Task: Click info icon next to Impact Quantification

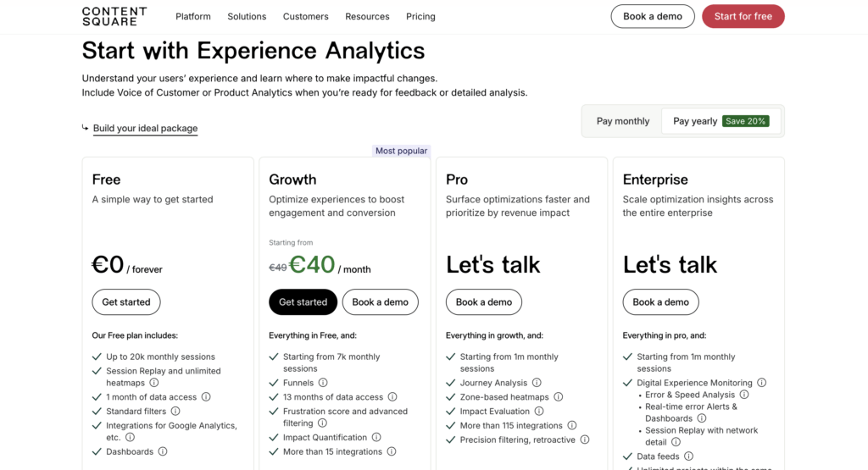Action: [376, 437]
